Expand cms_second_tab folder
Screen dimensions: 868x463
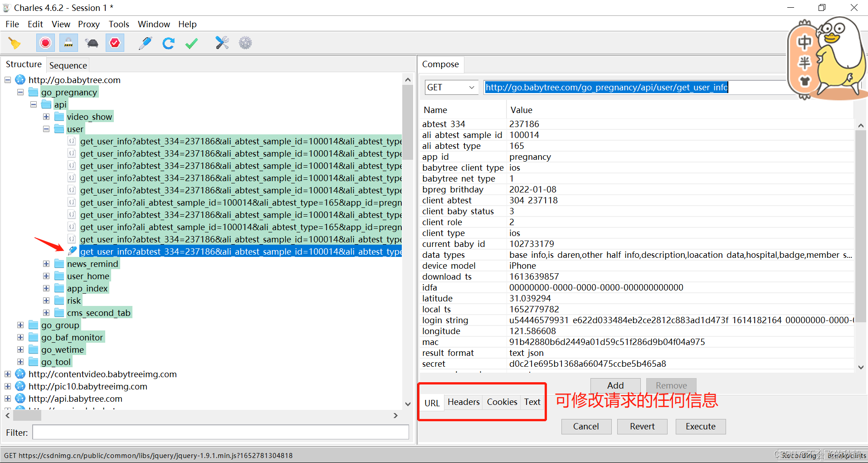tap(46, 313)
